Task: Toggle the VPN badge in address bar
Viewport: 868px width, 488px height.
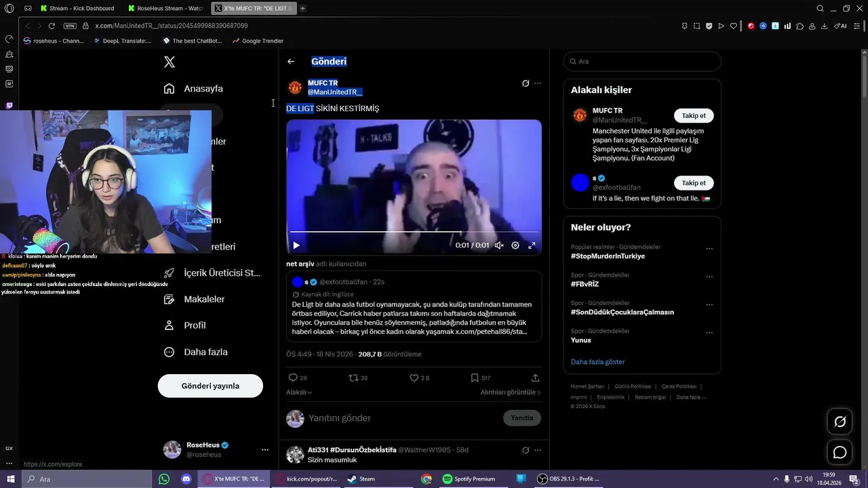Action: tap(70, 26)
